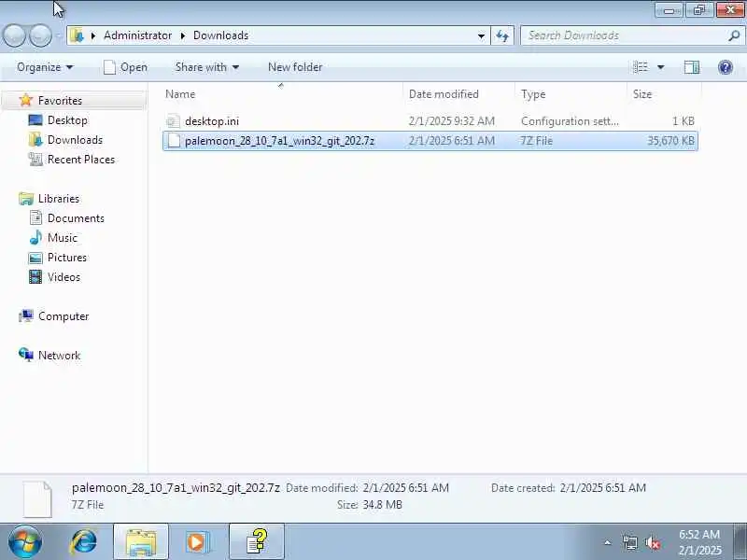Open the Windows Start menu

coord(24,541)
